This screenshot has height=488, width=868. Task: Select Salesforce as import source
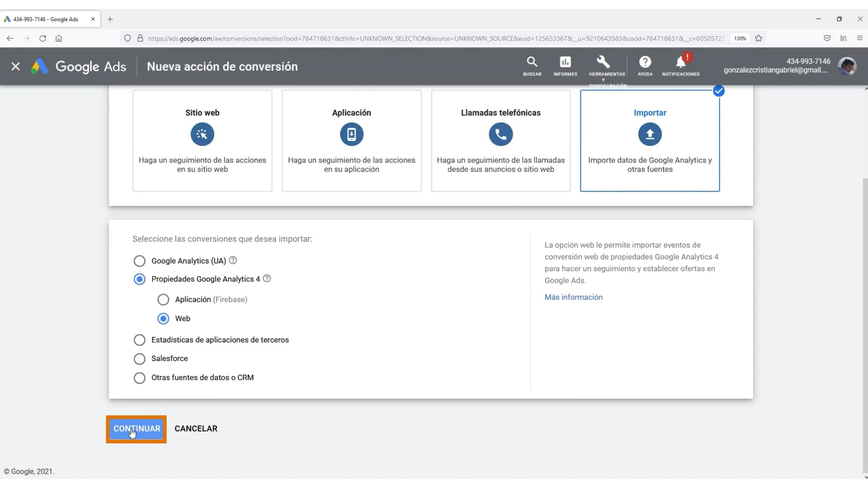point(139,358)
